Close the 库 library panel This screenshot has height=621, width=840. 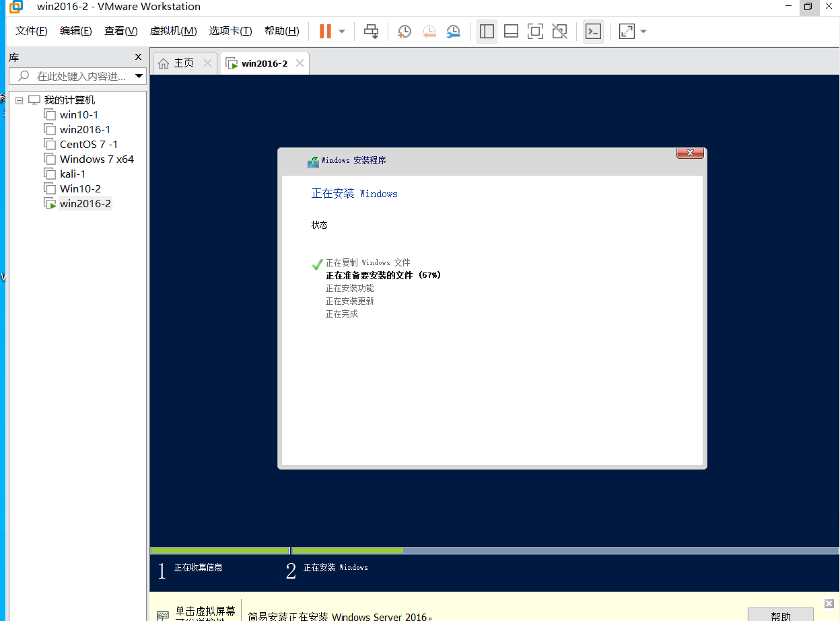coord(138,57)
